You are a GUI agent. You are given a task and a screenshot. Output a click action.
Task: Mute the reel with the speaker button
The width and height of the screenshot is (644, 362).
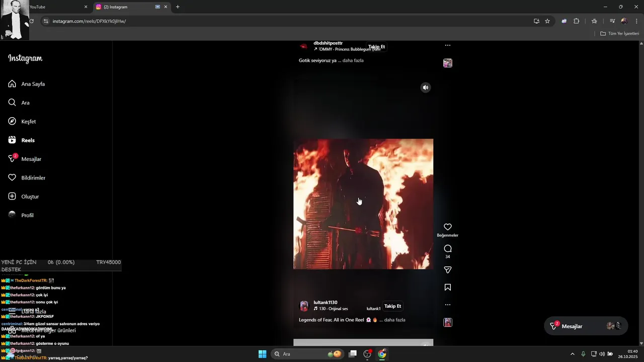tap(426, 87)
